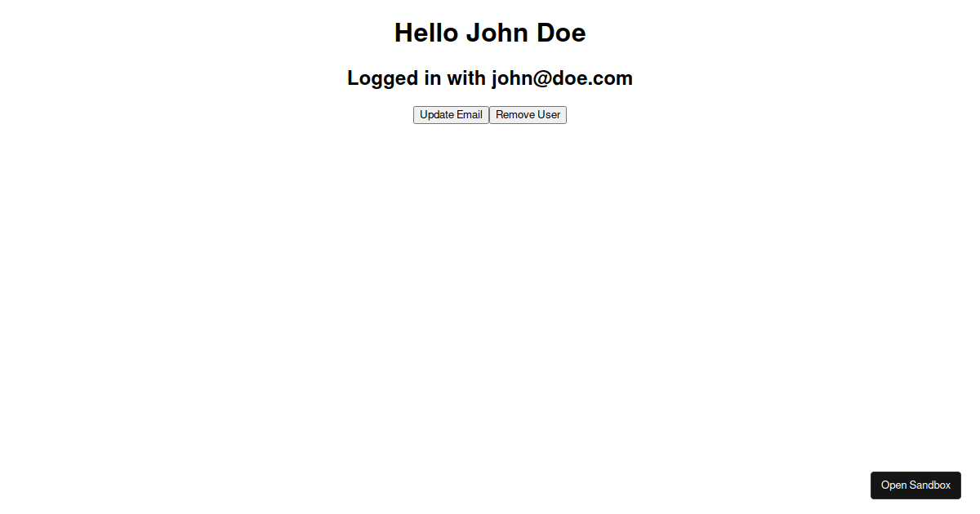Tap the Open Sandbox link at bottom corner
This screenshot has height=514, width=980.
[915, 485]
